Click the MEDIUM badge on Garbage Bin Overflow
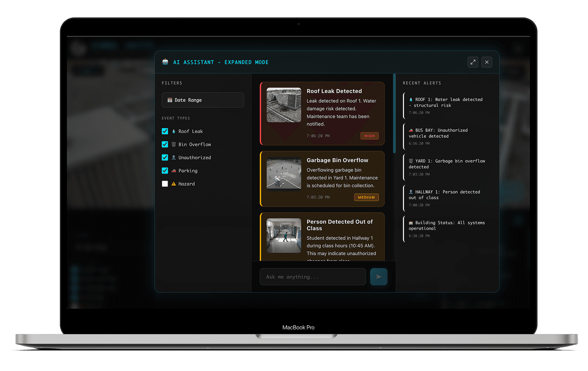This screenshot has height=371, width=588. click(366, 197)
